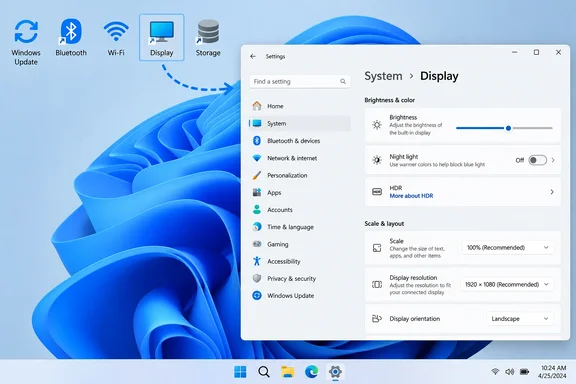Select Accounts label in sidebar
Viewport: 576px width, 384px height.
[x=280, y=210]
